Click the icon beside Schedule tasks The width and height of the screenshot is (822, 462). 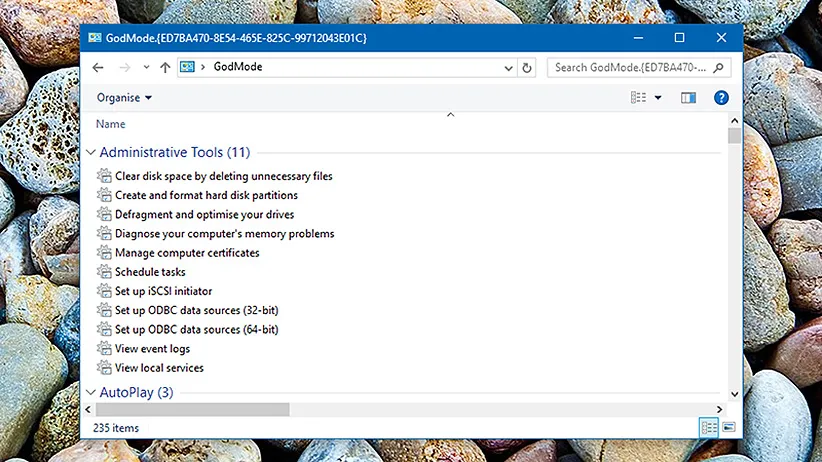coord(104,272)
